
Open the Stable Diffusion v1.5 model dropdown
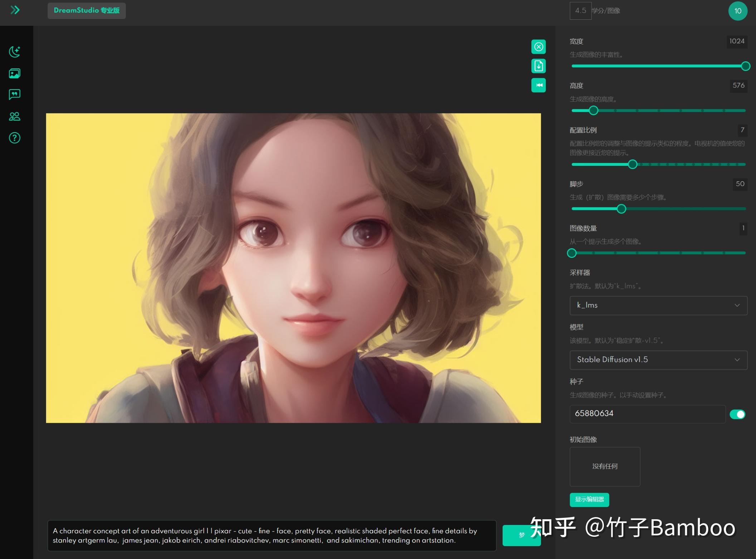tap(658, 360)
